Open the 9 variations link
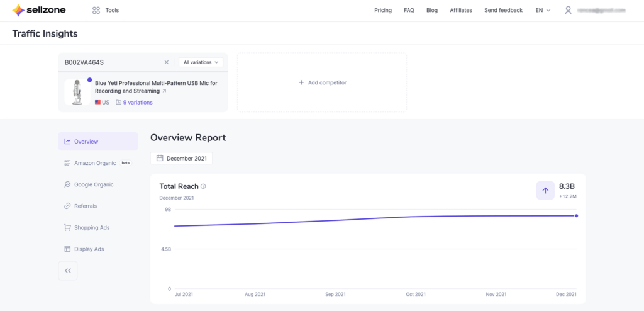Screen dimensions: 644x311 tap(137, 102)
